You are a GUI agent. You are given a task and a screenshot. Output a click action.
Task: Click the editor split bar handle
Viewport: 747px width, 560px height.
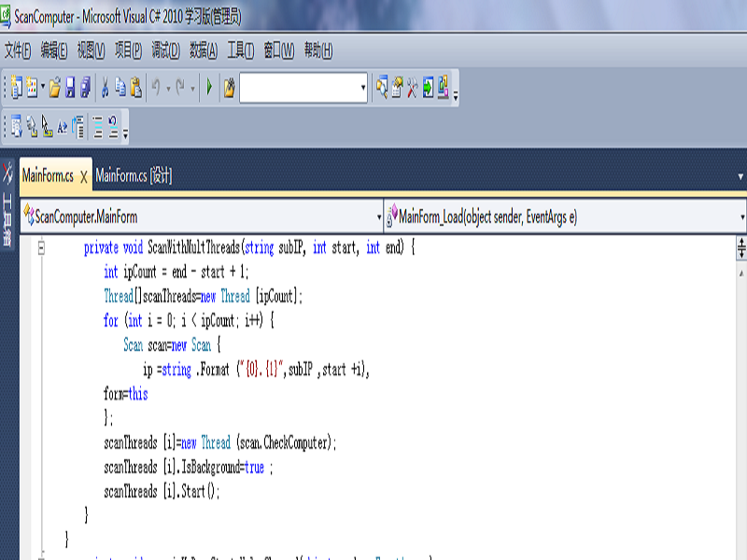741,248
